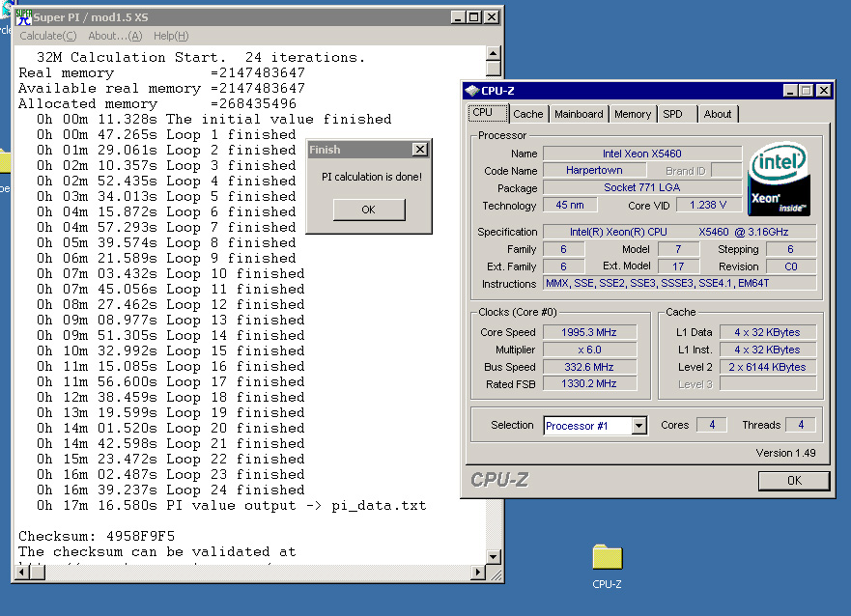This screenshot has height=616, width=851.
Task: Click the 'Loop 24 finished' line
Action: (170, 490)
